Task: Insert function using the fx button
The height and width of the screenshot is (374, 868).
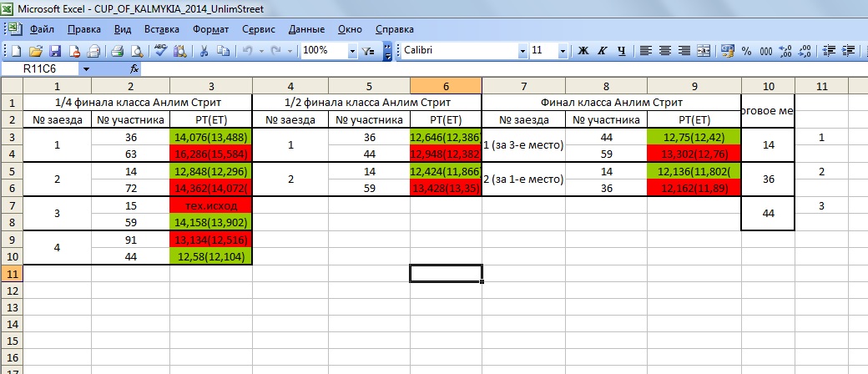Action: coord(134,68)
